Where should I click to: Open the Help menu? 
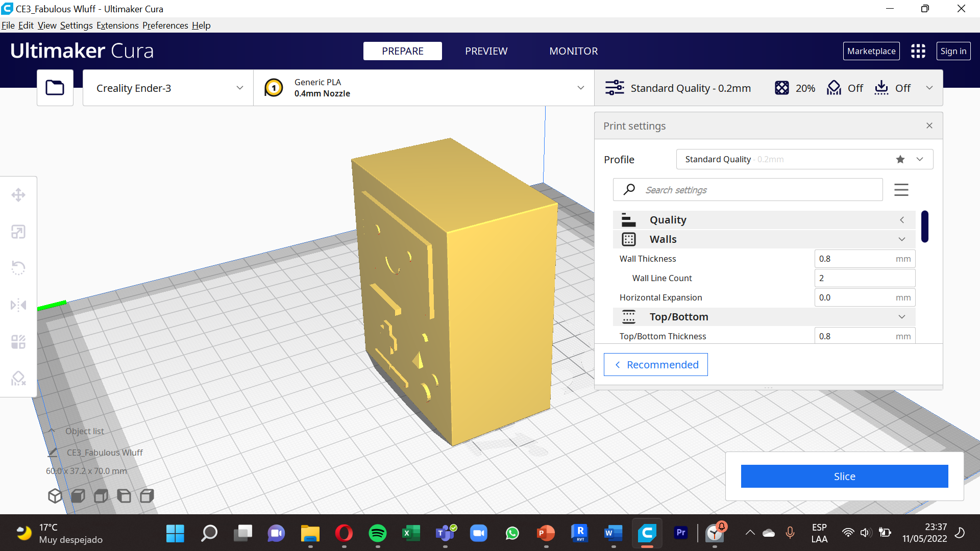[201, 26]
